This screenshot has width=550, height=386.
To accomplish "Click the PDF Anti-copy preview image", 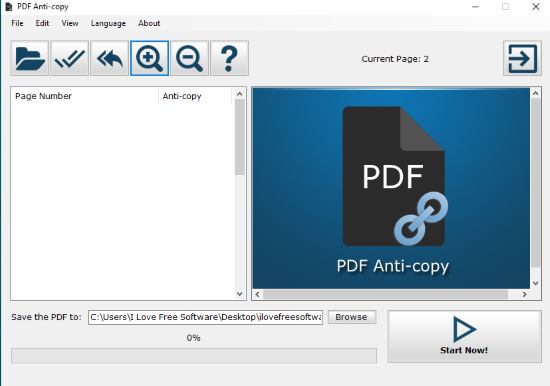I will (x=391, y=188).
